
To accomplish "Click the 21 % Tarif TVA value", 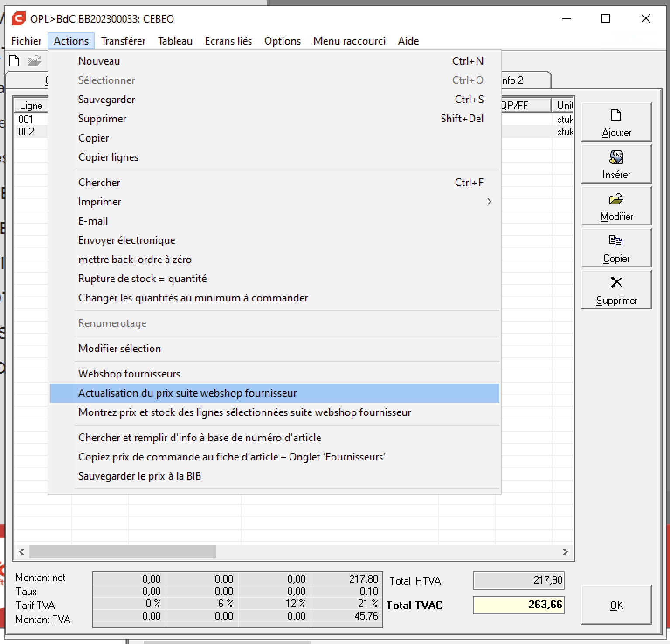I will click(x=368, y=604).
